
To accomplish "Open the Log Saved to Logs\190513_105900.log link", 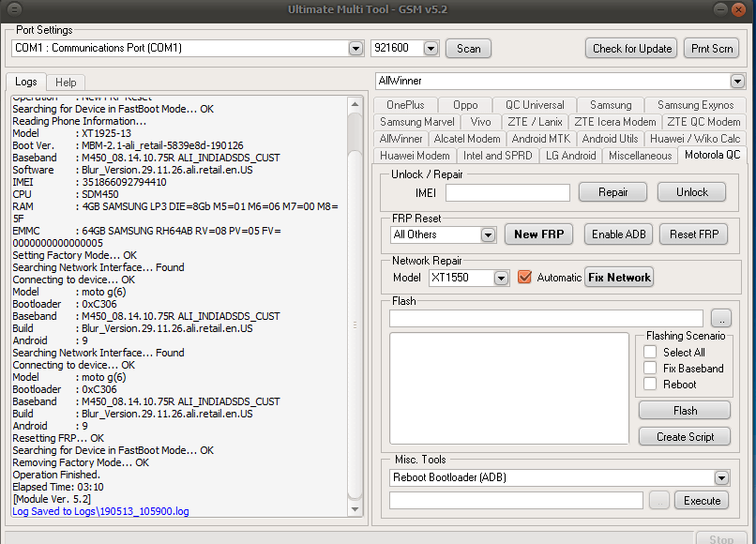I will [x=100, y=512].
